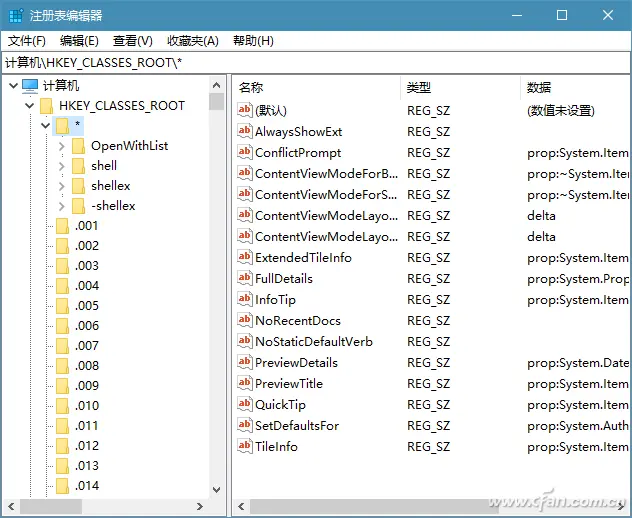The image size is (632, 518).
Task: Open the 文件(F) menu
Action: (27, 41)
